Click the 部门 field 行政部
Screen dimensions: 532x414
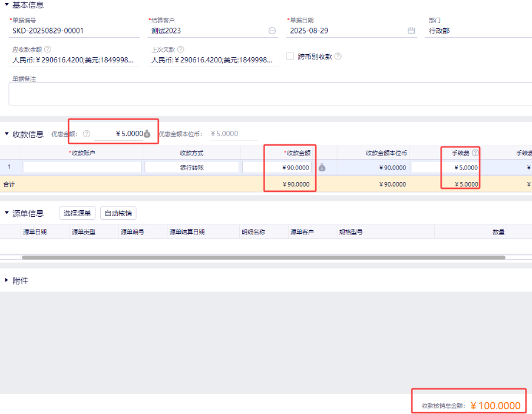[478, 31]
